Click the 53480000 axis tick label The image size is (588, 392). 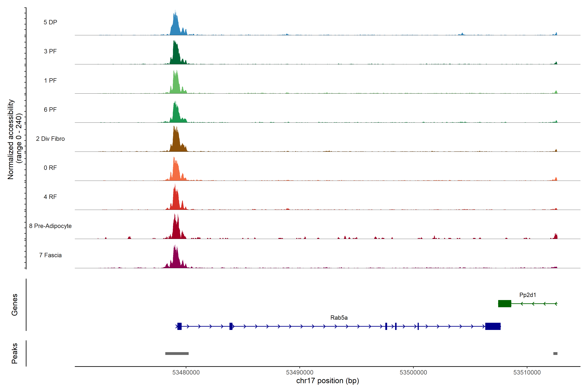click(x=186, y=373)
